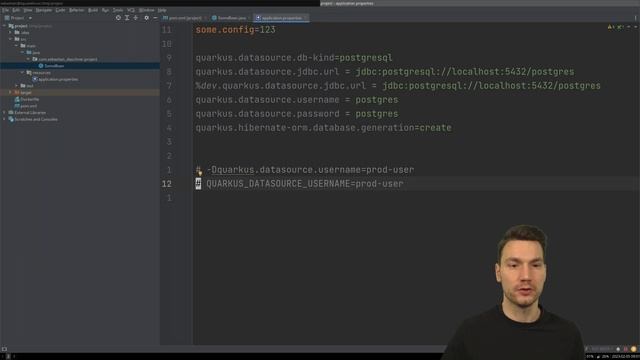640x360 pixels.
Task: Click the select opened file target icon
Action: click(118, 18)
